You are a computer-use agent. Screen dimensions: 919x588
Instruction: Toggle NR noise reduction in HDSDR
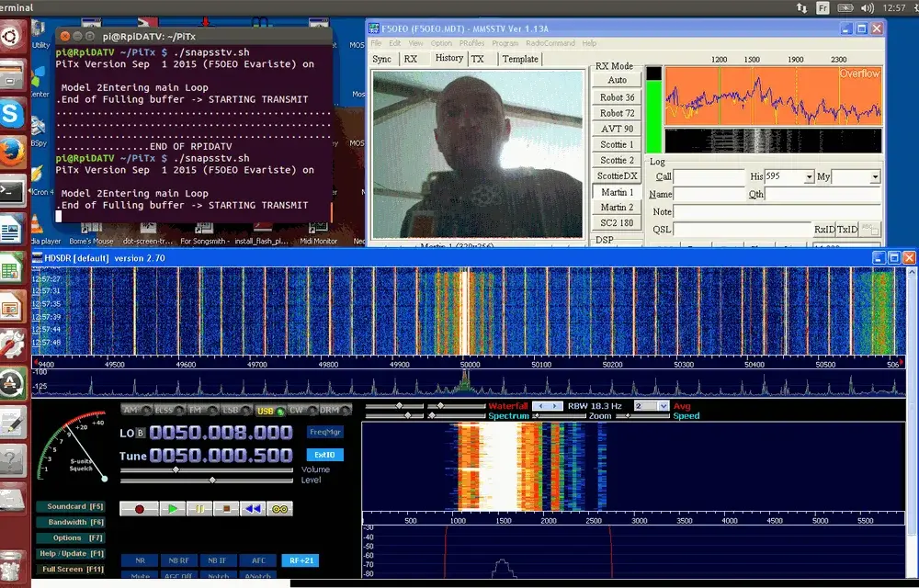140,560
